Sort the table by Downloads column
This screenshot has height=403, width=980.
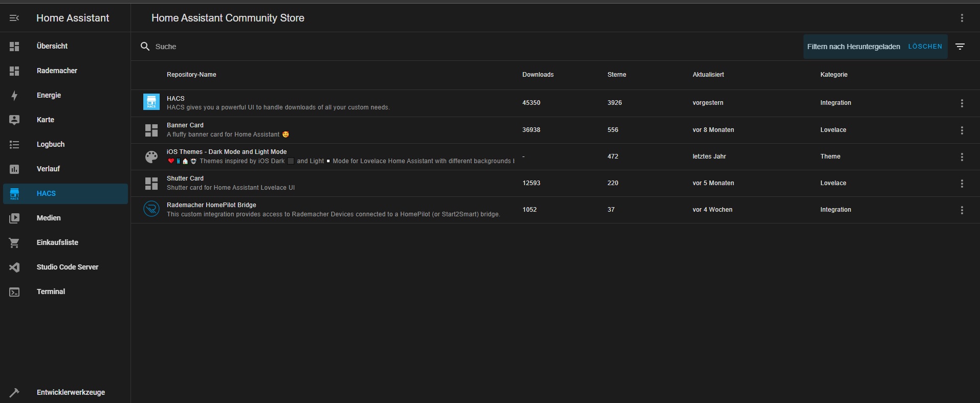click(x=537, y=75)
